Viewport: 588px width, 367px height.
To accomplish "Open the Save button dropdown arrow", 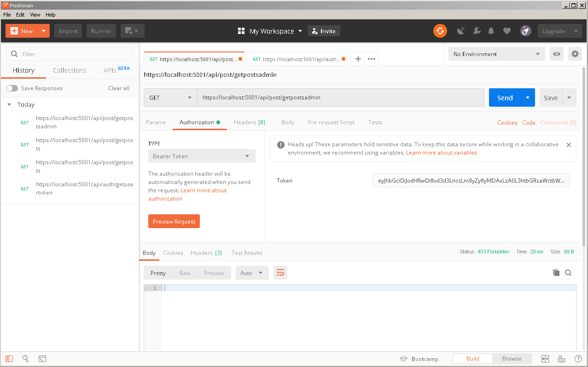I will (x=569, y=97).
